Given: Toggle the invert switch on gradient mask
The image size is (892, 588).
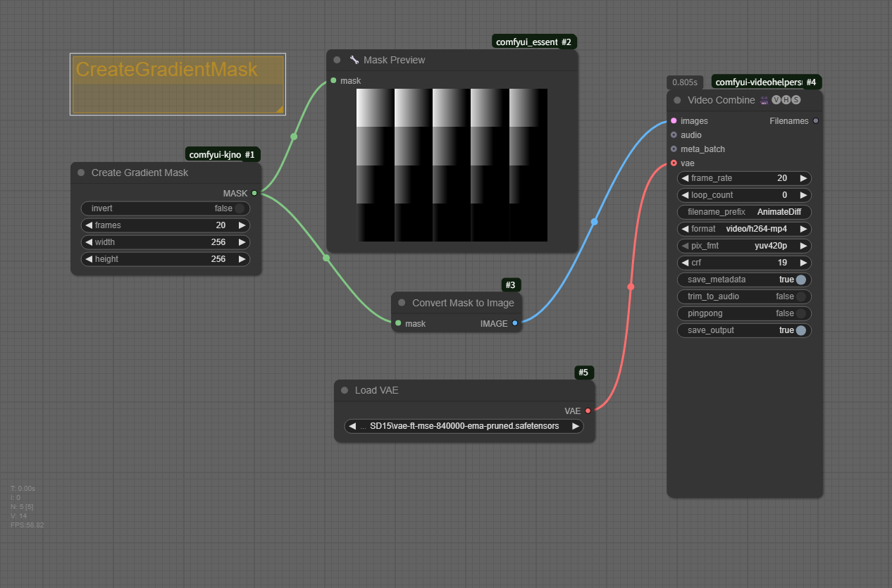Looking at the screenshot, I should pos(240,208).
